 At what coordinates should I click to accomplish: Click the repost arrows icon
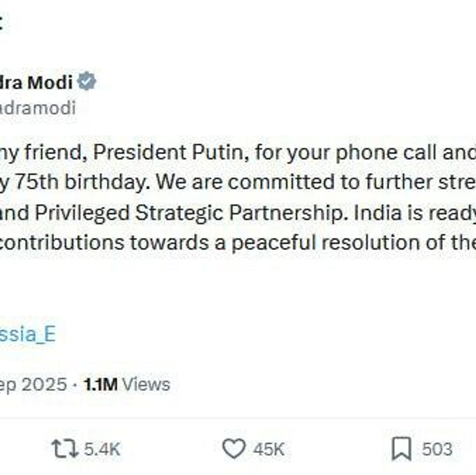[65, 449]
